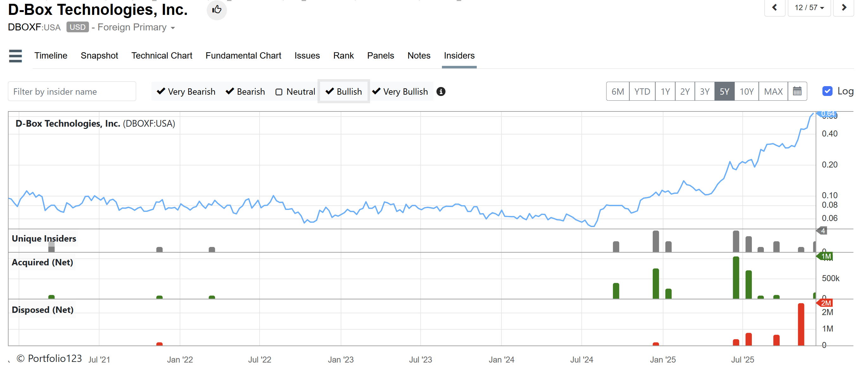This screenshot has width=868, height=373.
Task: Switch to the Technical Chart tab
Action: coord(162,56)
